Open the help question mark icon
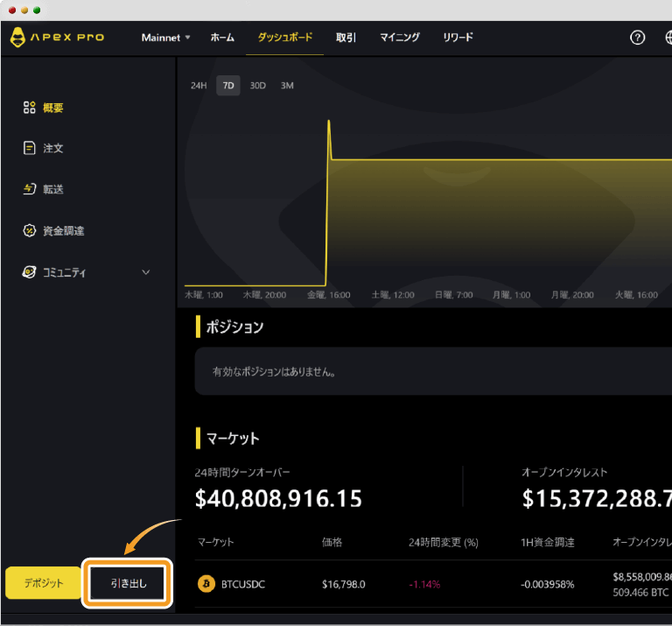 pyautogui.click(x=637, y=38)
